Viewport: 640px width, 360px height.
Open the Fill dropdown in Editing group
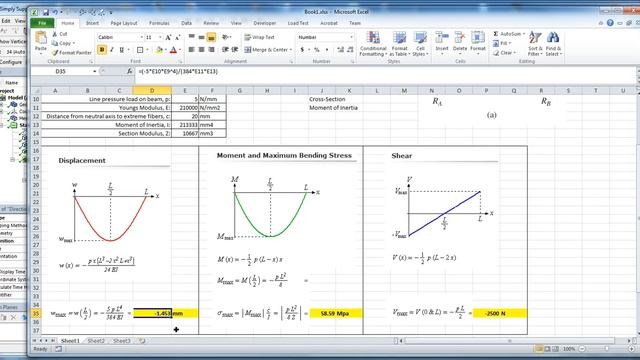(502, 43)
